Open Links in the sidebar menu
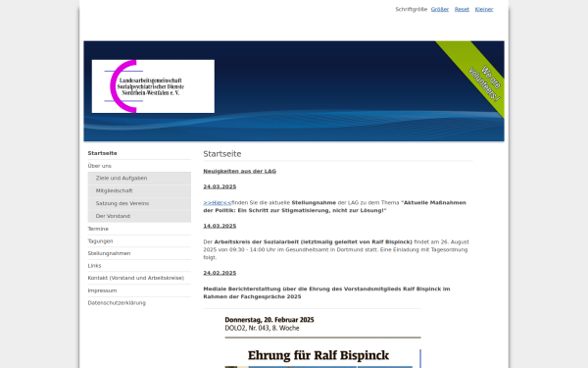Viewport: 588px width, 368px height. [94, 266]
